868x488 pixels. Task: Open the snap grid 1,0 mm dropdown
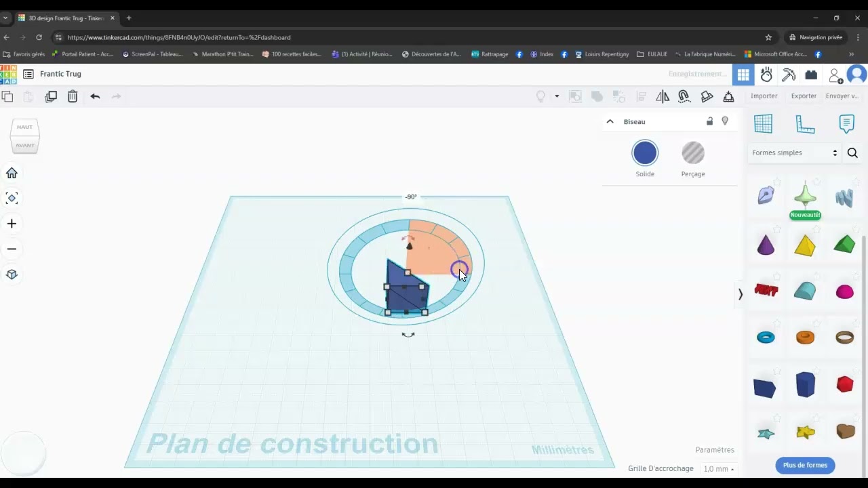pos(719,469)
